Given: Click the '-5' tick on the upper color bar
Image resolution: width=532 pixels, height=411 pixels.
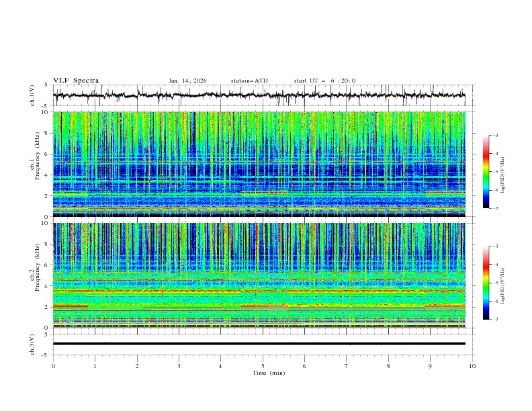Looking at the screenshot, I should tap(495, 172).
